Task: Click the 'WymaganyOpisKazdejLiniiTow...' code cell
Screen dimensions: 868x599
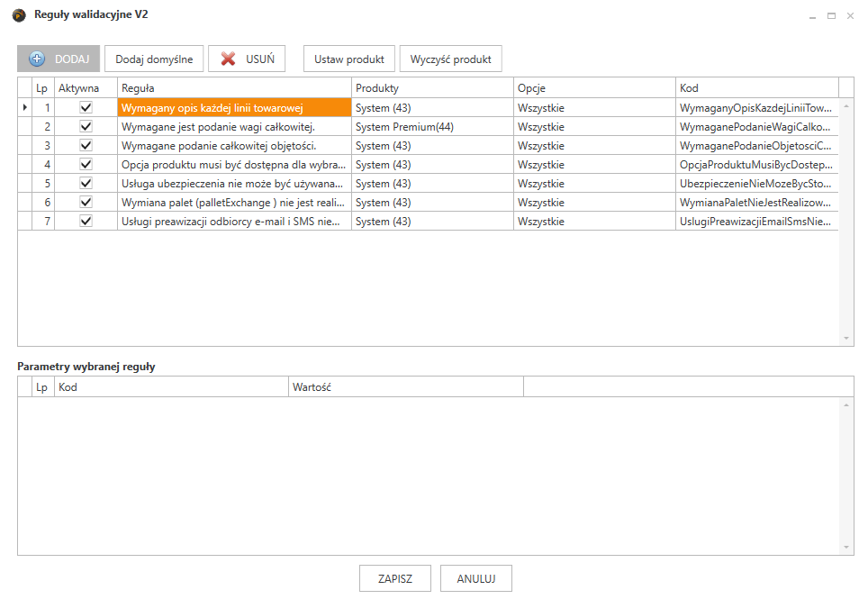Action: pos(756,107)
